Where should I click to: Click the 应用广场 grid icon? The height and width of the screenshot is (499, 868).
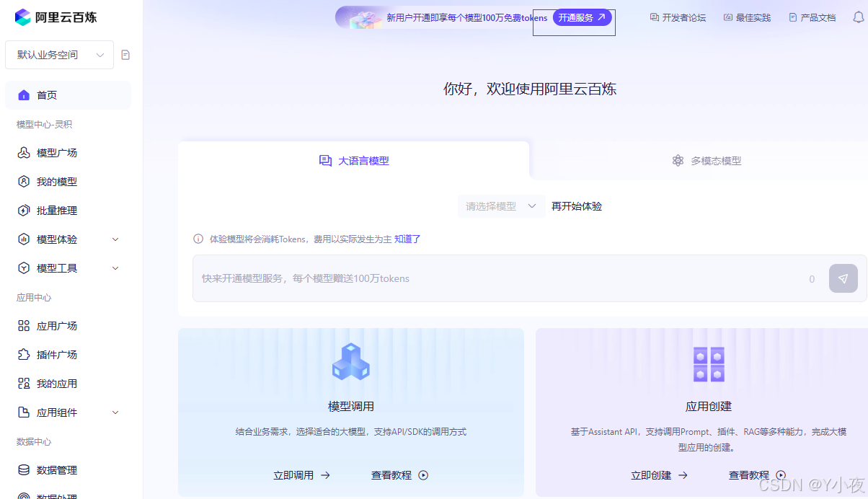(24, 326)
